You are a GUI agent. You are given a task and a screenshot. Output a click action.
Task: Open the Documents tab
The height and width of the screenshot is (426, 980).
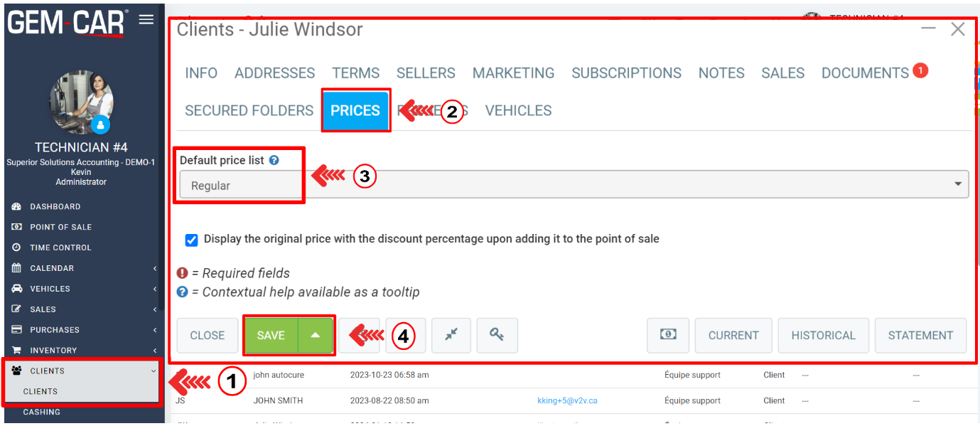(x=865, y=73)
